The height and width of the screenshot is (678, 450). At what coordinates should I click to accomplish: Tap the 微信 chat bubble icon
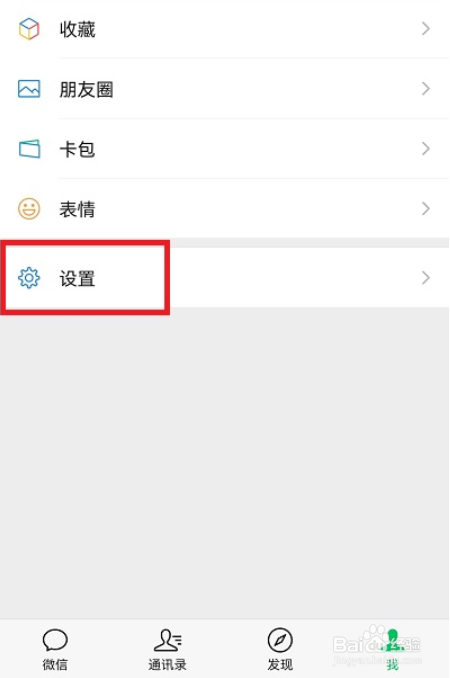(55, 640)
